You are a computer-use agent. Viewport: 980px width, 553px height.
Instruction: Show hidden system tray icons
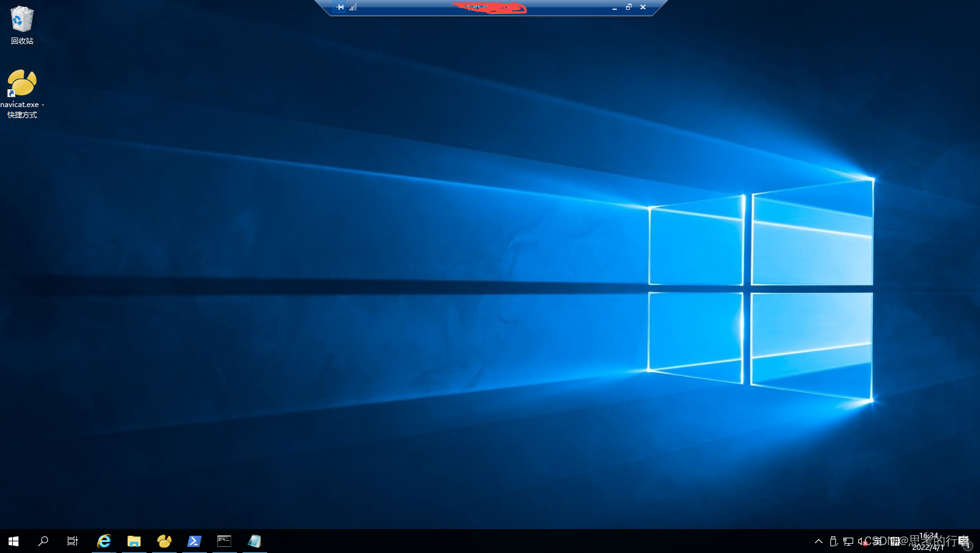tap(819, 541)
